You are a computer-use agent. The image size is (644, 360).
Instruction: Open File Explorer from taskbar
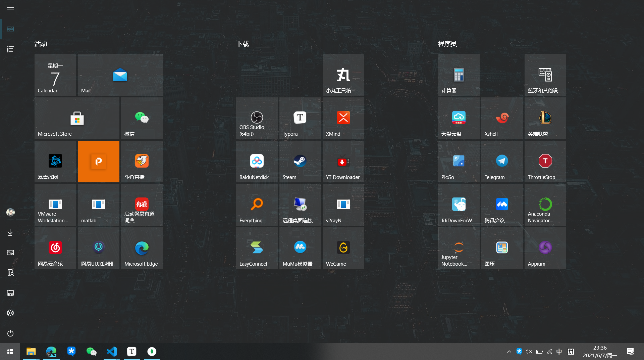31,352
